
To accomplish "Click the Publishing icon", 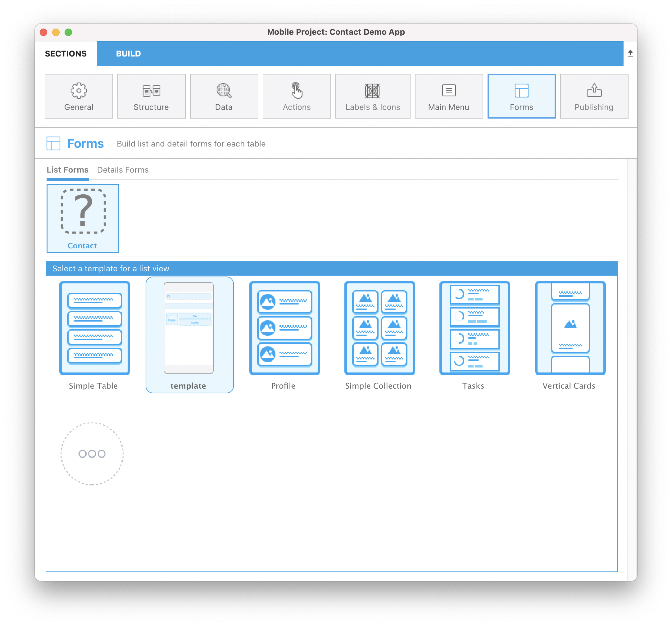I will (x=594, y=96).
